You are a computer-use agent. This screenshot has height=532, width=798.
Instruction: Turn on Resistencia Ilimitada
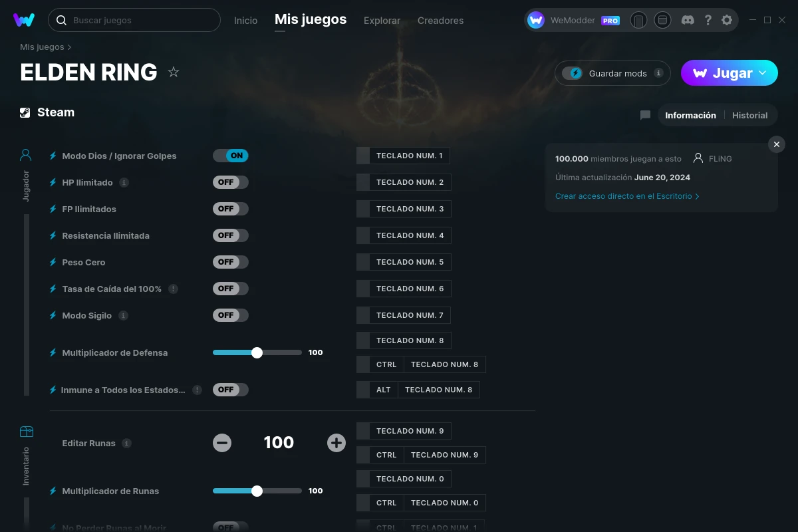tap(231, 235)
